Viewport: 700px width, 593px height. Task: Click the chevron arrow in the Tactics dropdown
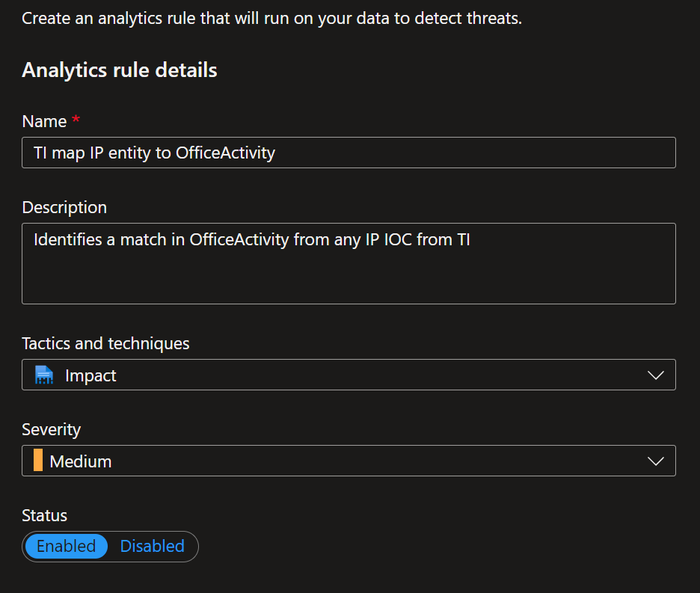(655, 375)
